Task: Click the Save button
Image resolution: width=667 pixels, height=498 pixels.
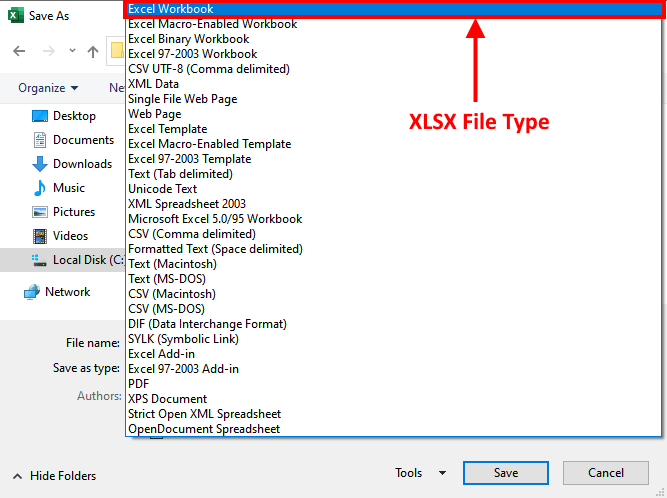Action: (506, 473)
